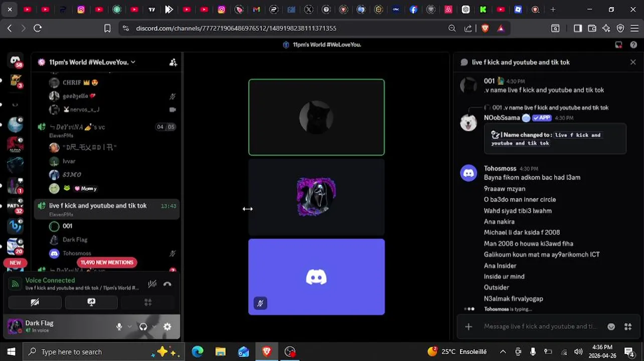Bookmark this page icon

107,29
